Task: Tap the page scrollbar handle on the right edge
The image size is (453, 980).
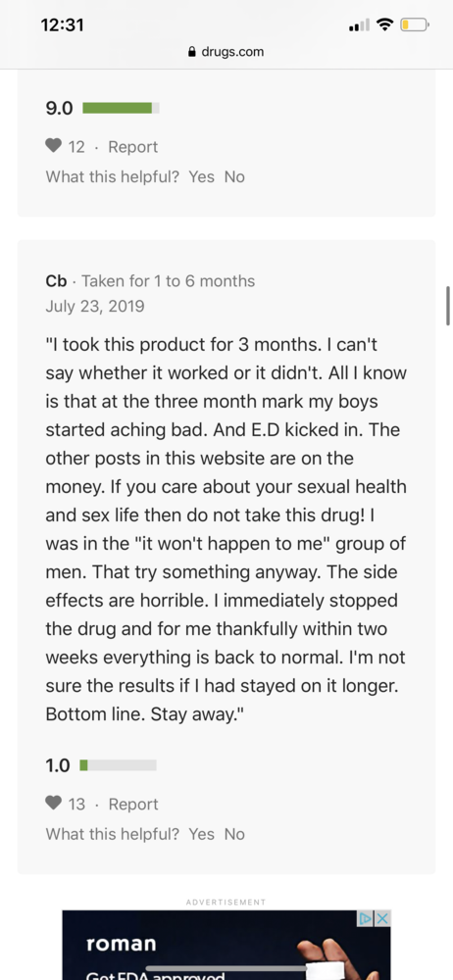Action: pyautogui.click(x=448, y=306)
